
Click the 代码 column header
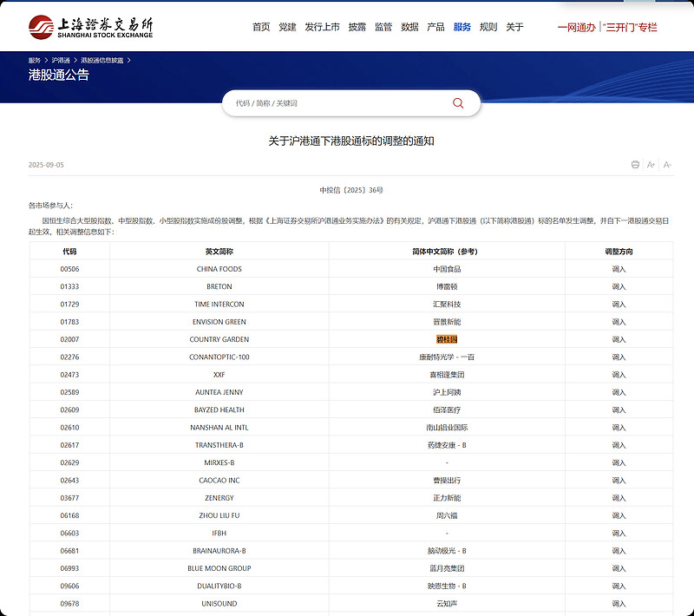pyautogui.click(x=69, y=252)
